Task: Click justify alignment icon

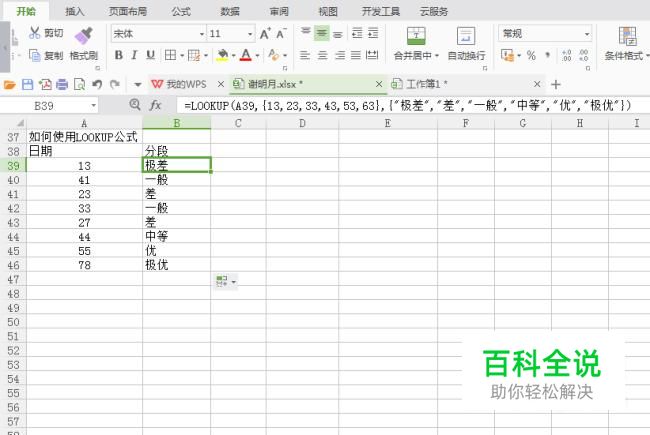Action: click(x=356, y=55)
